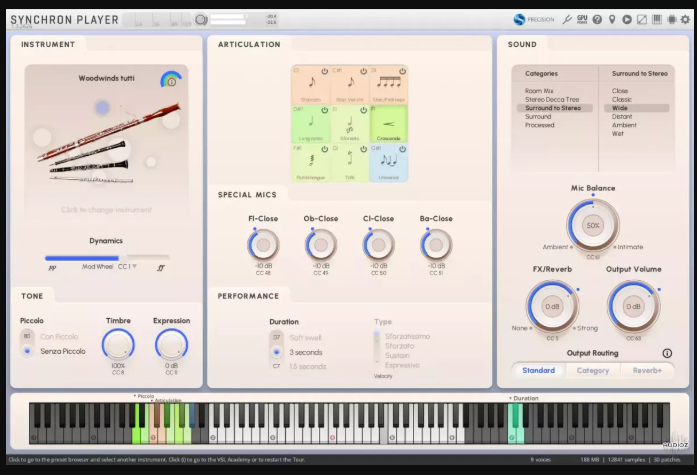
Task: Select the Crescendo articulation tile
Action: [389, 124]
